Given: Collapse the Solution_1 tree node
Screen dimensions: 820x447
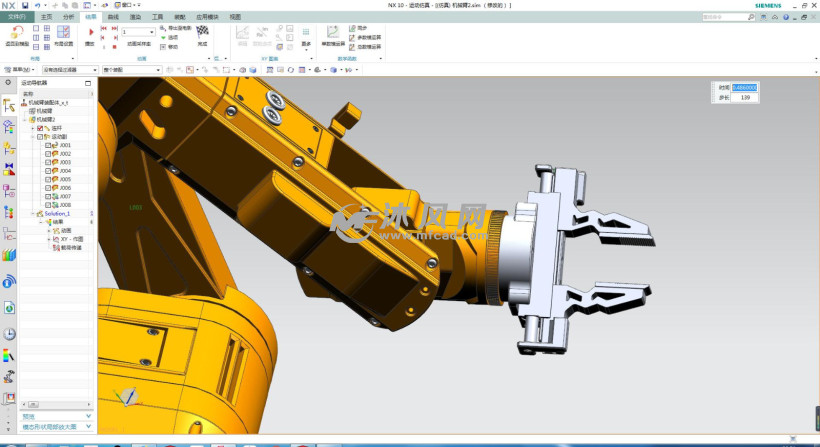Looking at the screenshot, I should (33, 213).
